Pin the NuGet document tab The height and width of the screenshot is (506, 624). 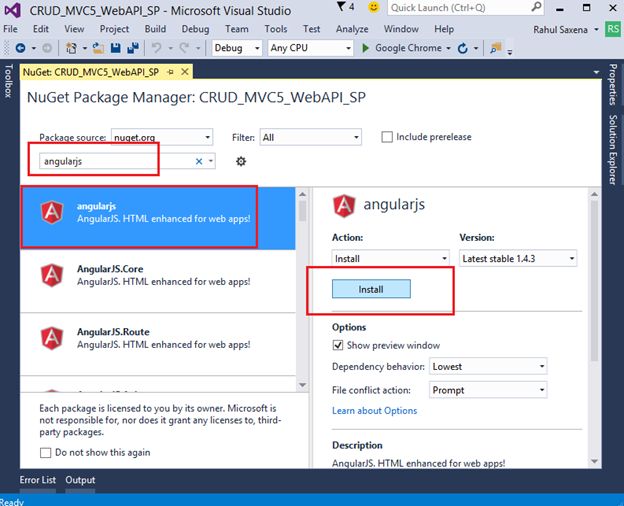point(170,72)
